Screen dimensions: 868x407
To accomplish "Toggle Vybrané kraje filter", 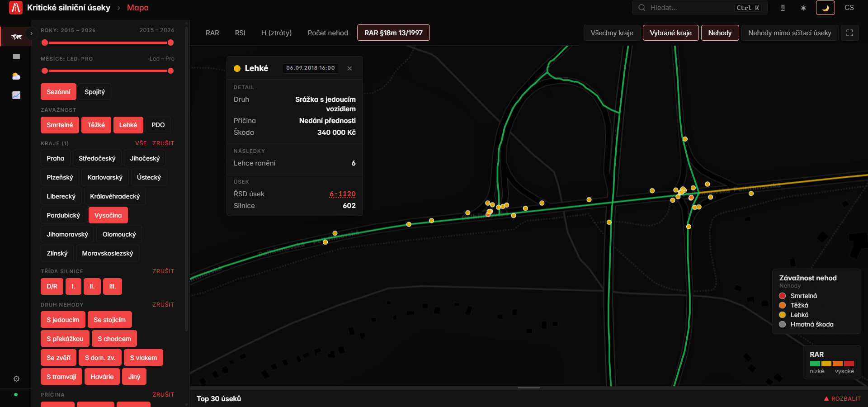I will (670, 33).
